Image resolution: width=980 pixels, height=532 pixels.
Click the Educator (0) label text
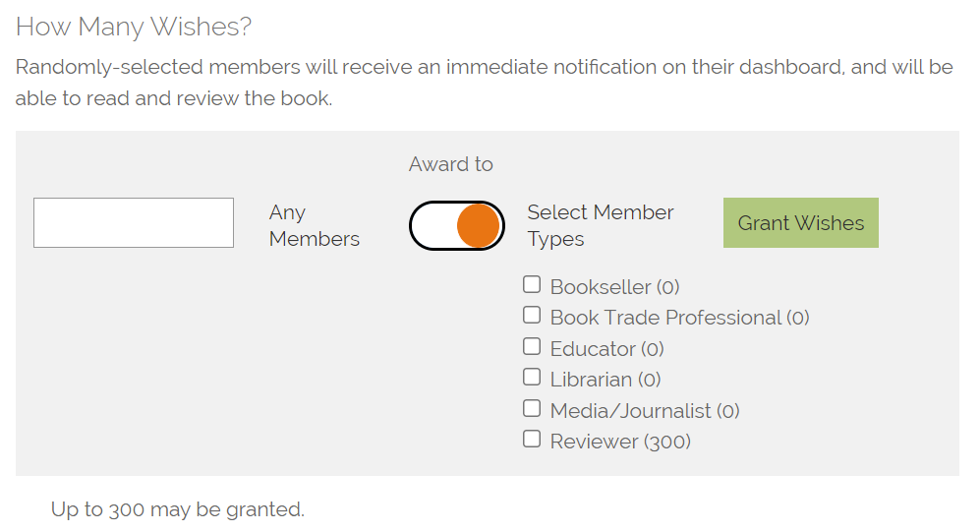[606, 349]
